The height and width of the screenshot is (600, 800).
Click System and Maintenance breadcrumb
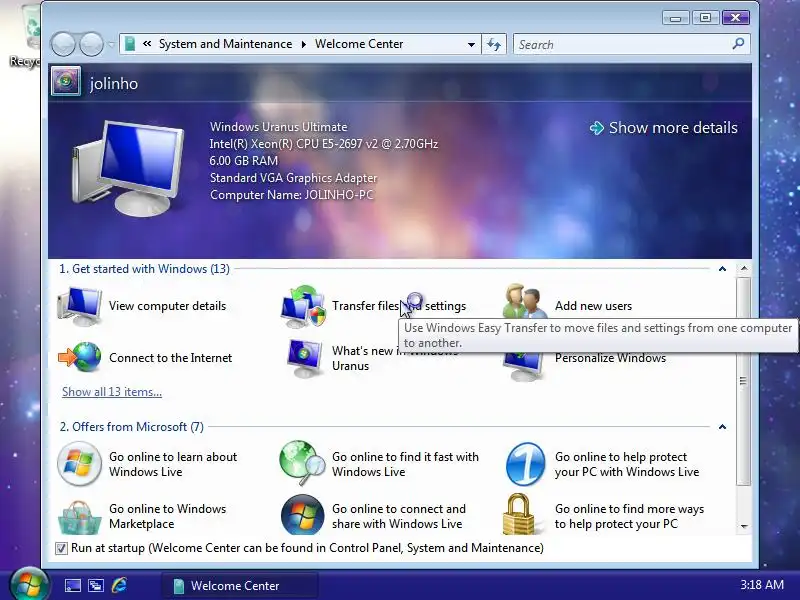[x=226, y=44]
